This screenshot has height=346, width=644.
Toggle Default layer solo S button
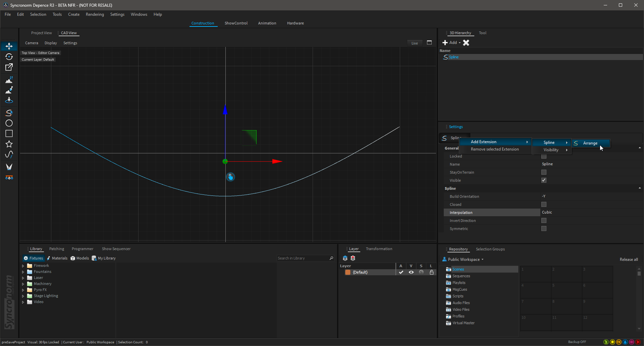coord(421,272)
